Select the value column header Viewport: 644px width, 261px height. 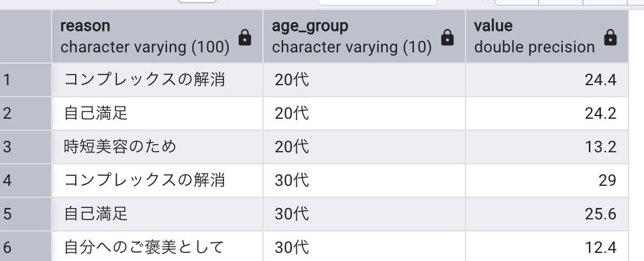[x=547, y=36]
